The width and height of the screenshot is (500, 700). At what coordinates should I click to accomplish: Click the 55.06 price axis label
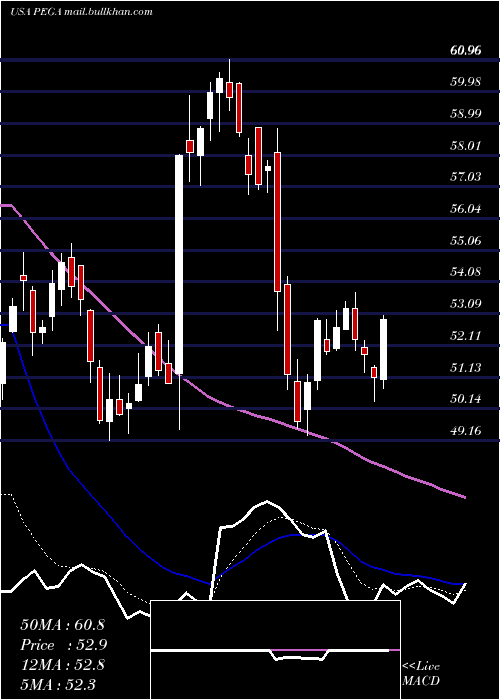466,241
